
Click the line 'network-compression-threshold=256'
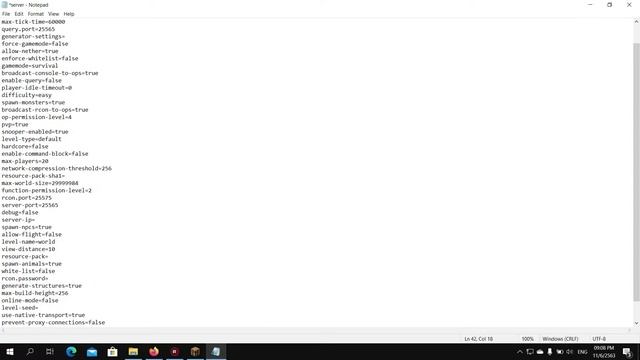tap(56, 169)
